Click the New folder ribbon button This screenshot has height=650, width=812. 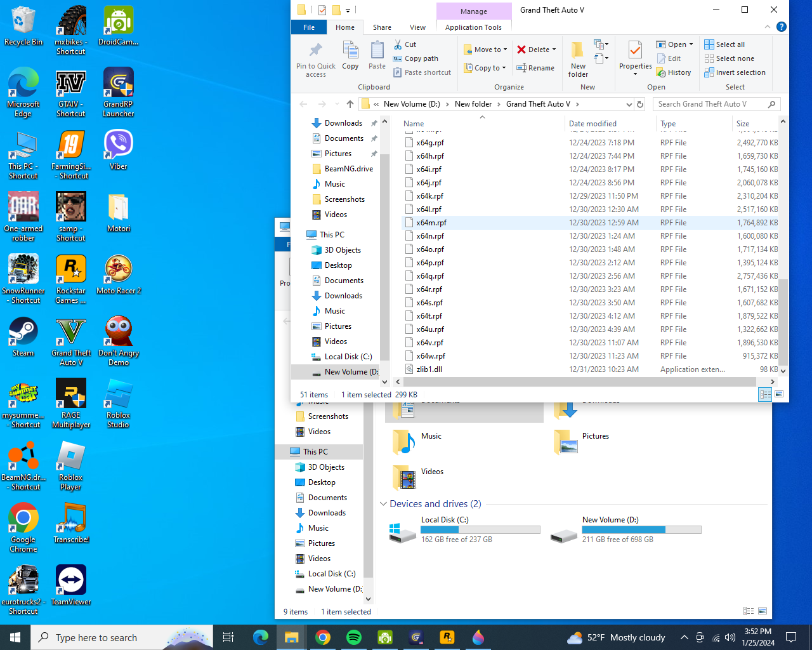[x=578, y=60]
